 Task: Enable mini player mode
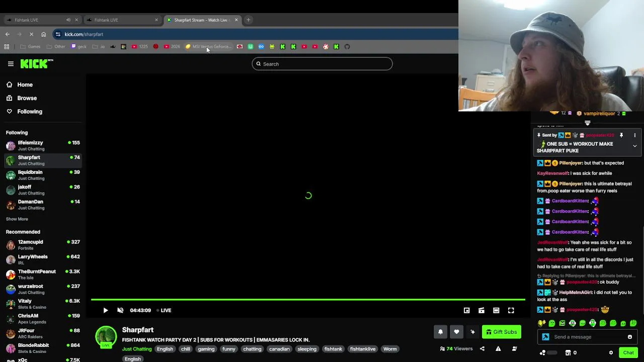coord(467,310)
